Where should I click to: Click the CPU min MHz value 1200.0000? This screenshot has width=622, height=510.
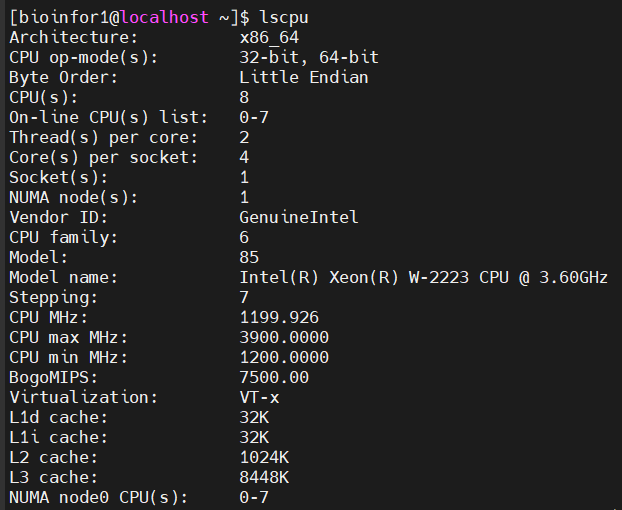click(284, 357)
